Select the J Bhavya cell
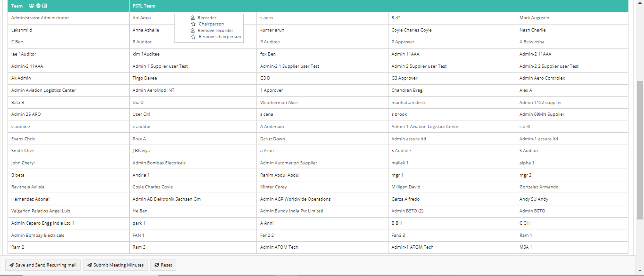 coord(193,151)
